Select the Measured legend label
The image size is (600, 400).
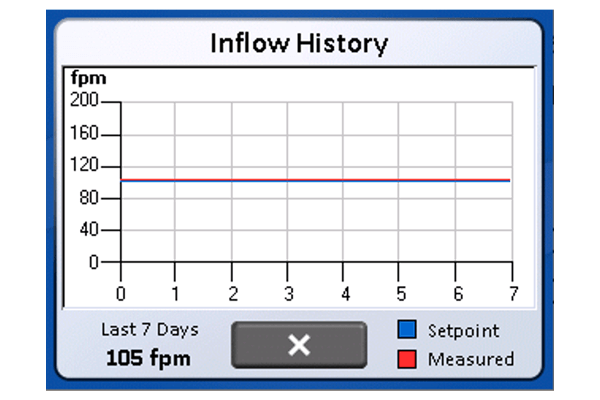[x=470, y=358]
